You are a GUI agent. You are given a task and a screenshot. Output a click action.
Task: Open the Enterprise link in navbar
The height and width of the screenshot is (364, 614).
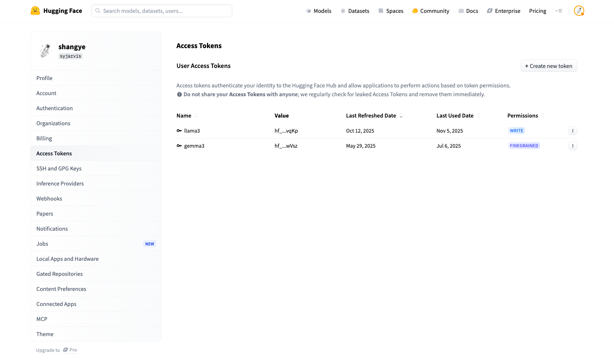pos(504,11)
